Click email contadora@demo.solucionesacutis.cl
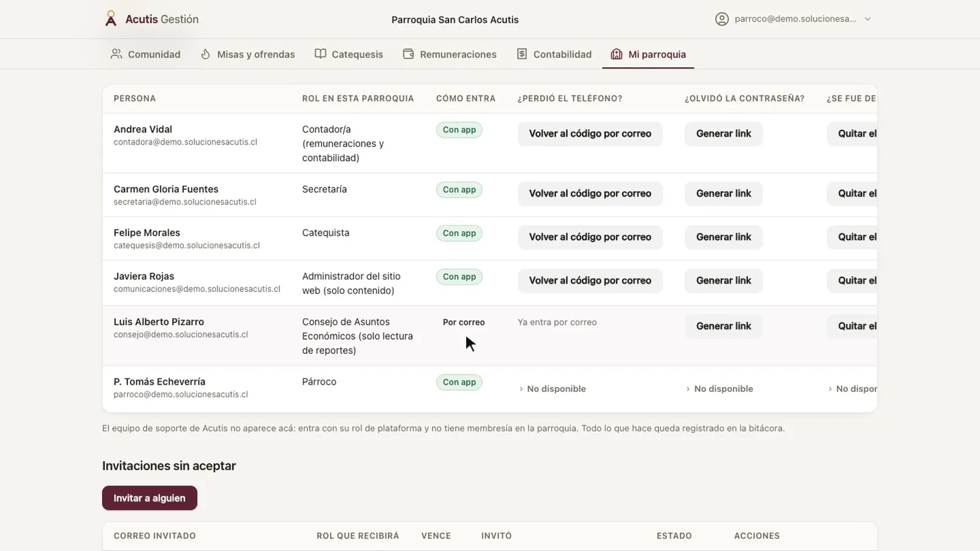Screen dimensions: 980x551 click(x=185, y=142)
